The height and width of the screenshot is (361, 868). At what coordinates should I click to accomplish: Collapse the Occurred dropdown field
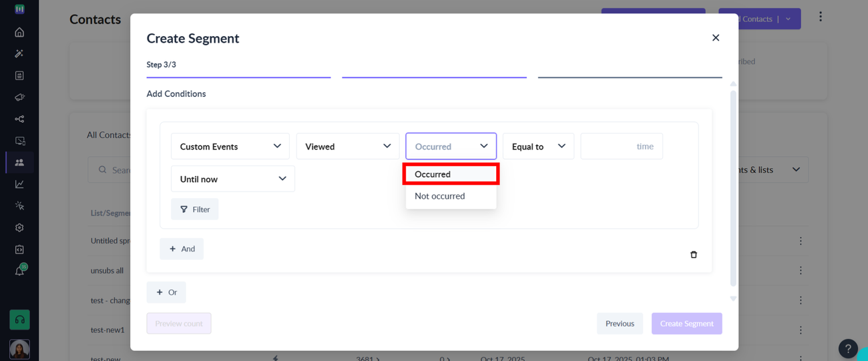(451, 146)
